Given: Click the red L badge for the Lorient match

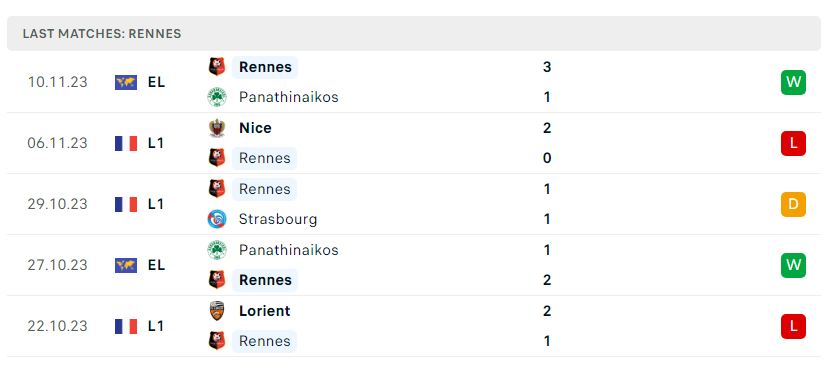Looking at the screenshot, I should [793, 326].
